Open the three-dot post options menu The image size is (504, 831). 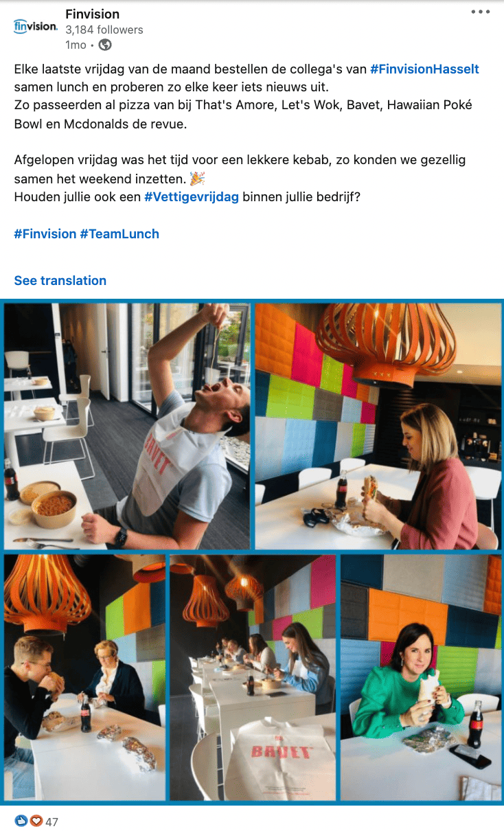[x=480, y=12]
